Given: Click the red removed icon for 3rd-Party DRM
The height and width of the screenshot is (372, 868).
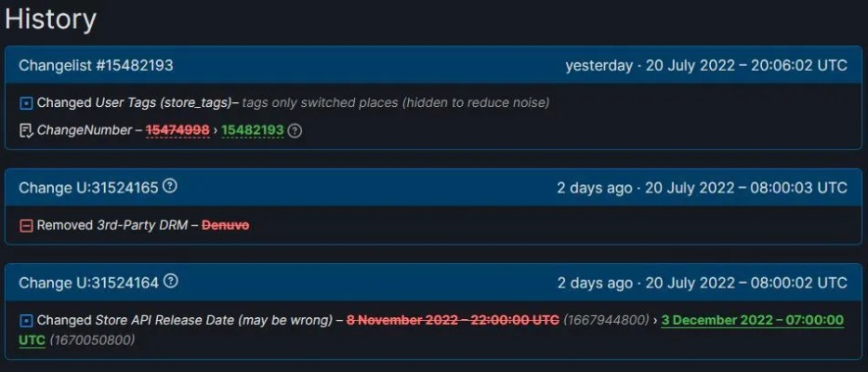Looking at the screenshot, I should (x=26, y=225).
